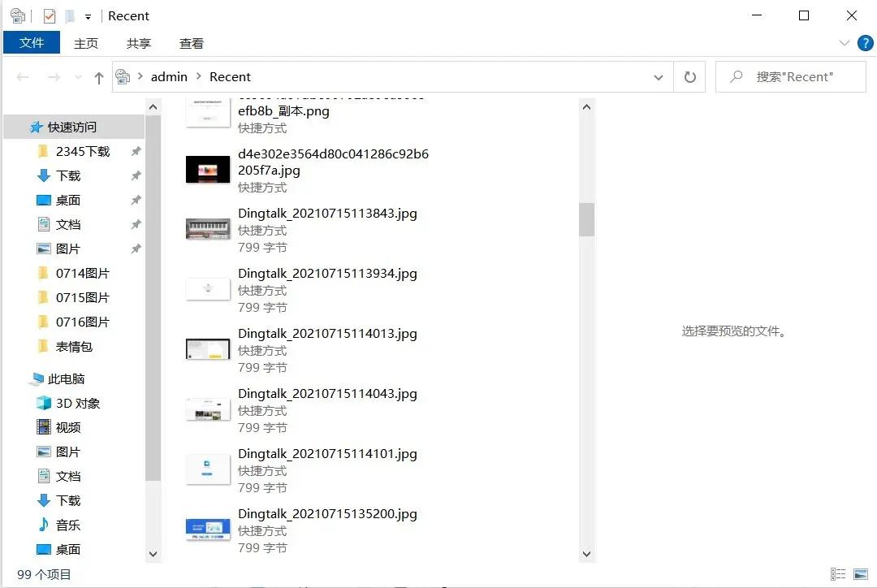877x588 pixels.
Task: Open Help via the blue question mark icon
Action: click(x=866, y=43)
